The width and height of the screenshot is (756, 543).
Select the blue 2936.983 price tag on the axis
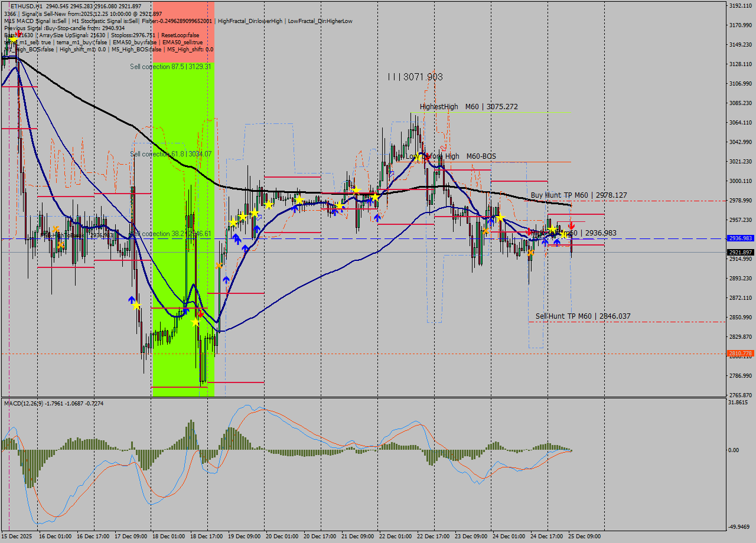[740, 239]
